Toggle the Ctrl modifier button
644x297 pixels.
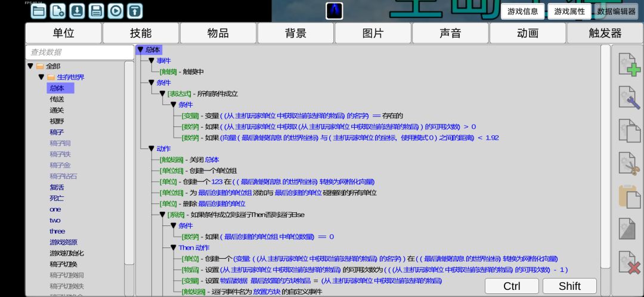(512, 286)
